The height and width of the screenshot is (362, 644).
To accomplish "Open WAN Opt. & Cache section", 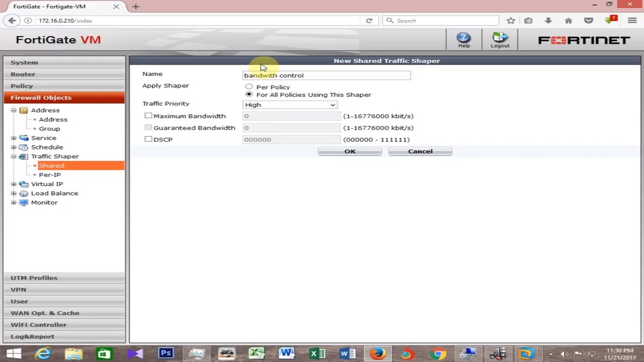I will tap(64, 313).
